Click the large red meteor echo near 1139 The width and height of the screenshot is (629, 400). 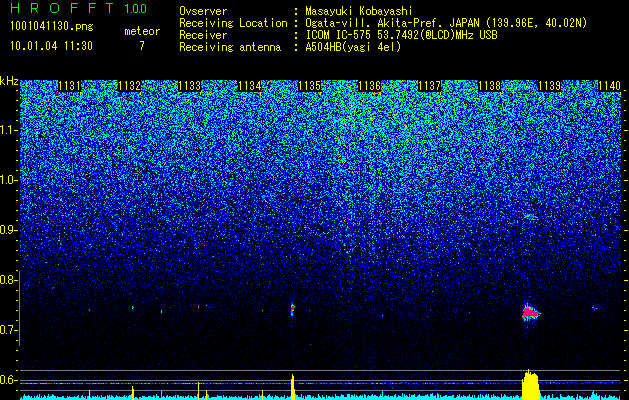tap(531, 312)
